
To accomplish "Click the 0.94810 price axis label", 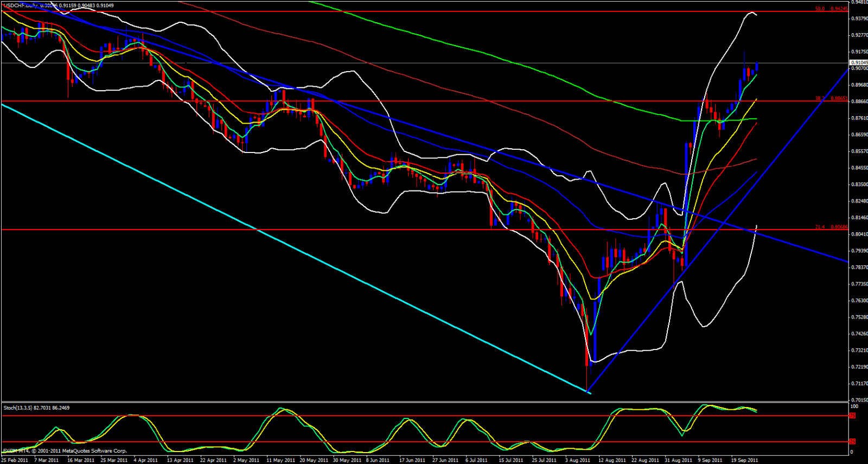I will [x=859, y=2].
